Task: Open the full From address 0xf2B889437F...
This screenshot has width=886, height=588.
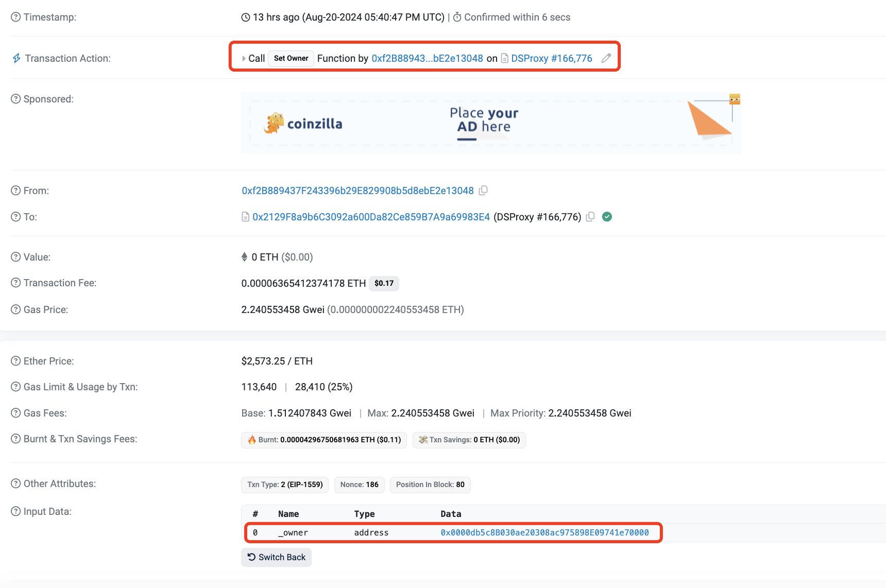Action: [357, 191]
